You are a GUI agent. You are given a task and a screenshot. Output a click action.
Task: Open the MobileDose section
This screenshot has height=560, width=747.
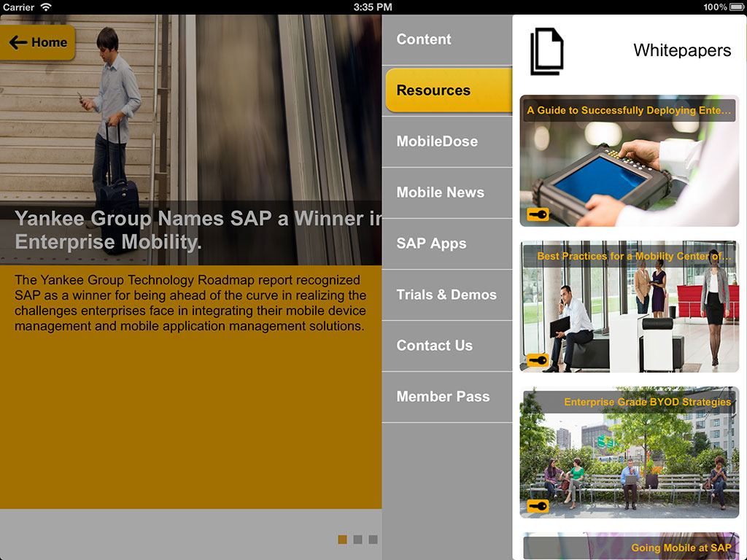click(x=447, y=141)
